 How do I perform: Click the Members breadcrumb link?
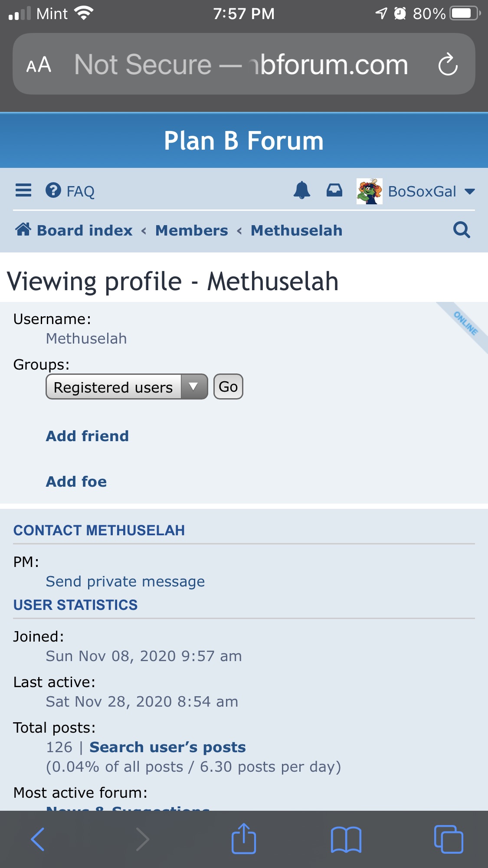[191, 230]
